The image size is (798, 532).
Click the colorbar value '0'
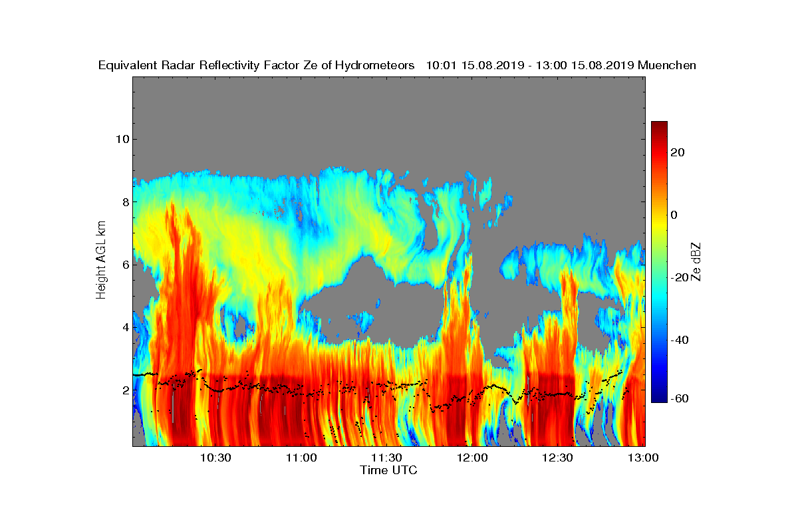pyautogui.click(x=674, y=215)
